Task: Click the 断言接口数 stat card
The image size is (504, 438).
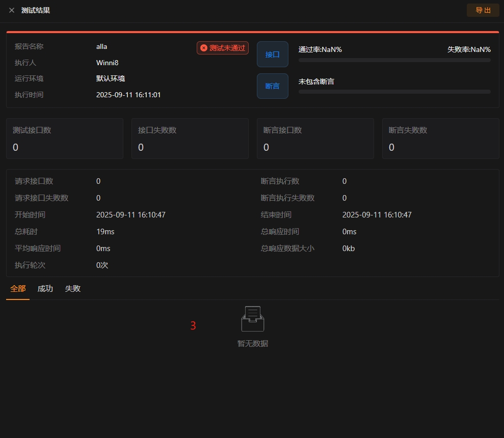Action: (x=315, y=139)
